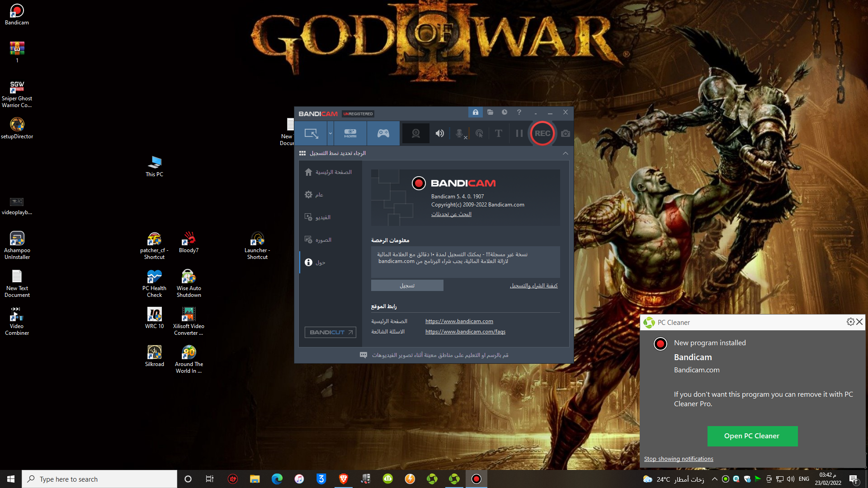Select Bloody7 desktop icon
This screenshot has width=868, height=488.
coord(189,242)
